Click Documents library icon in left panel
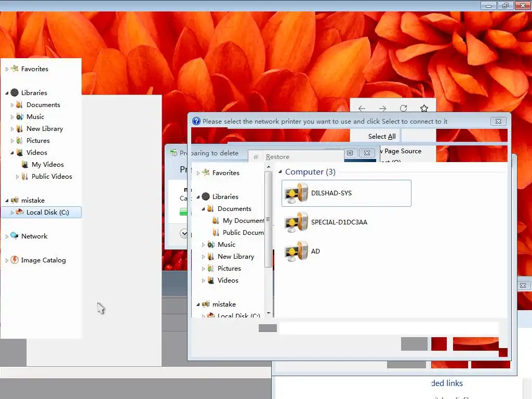The image size is (532, 399). pyautogui.click(x=20, y=104)
